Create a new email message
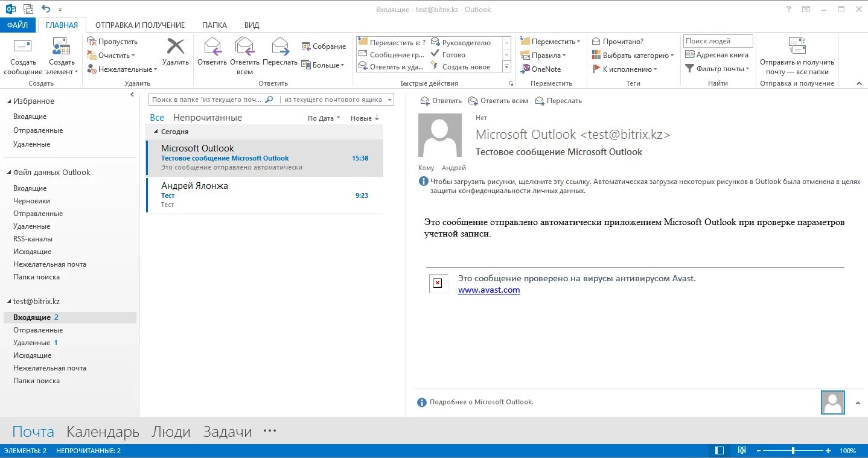Screen dimensions: 868x458 pyautogui.click(x=23, y=57)
